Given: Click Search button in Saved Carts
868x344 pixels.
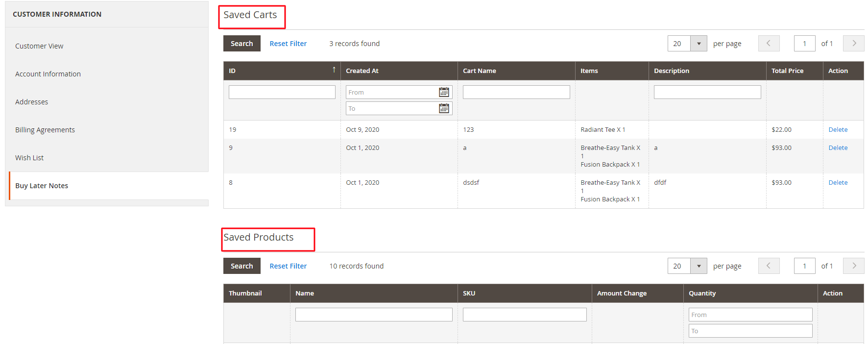Looking at the screenshot, I should tap(241, 44).
